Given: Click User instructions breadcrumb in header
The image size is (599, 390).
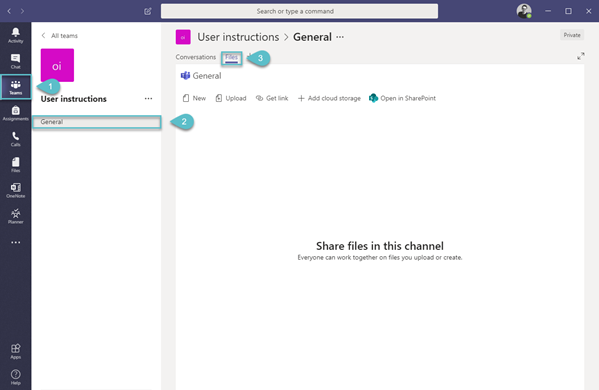Looking at the screenshot, I should (x=238, y=37).
